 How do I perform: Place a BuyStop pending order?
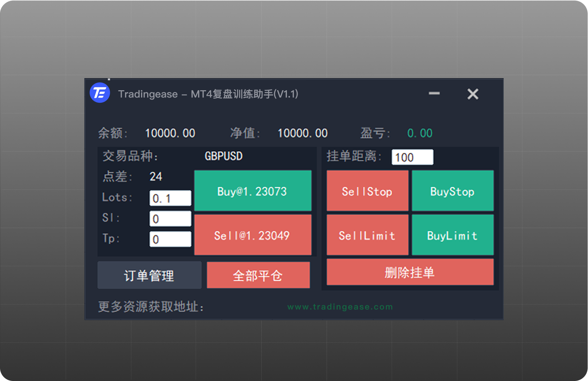(x=452, y=191)
